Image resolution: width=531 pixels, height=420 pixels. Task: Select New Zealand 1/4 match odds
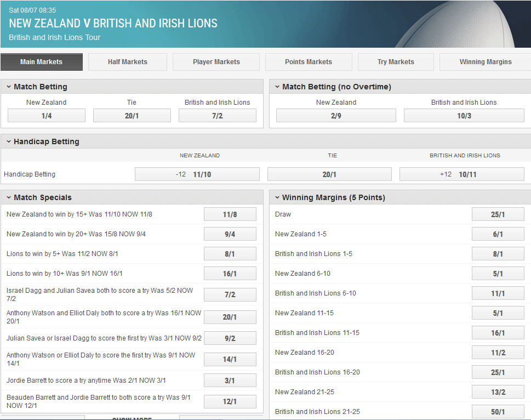(x=47, y=116)
